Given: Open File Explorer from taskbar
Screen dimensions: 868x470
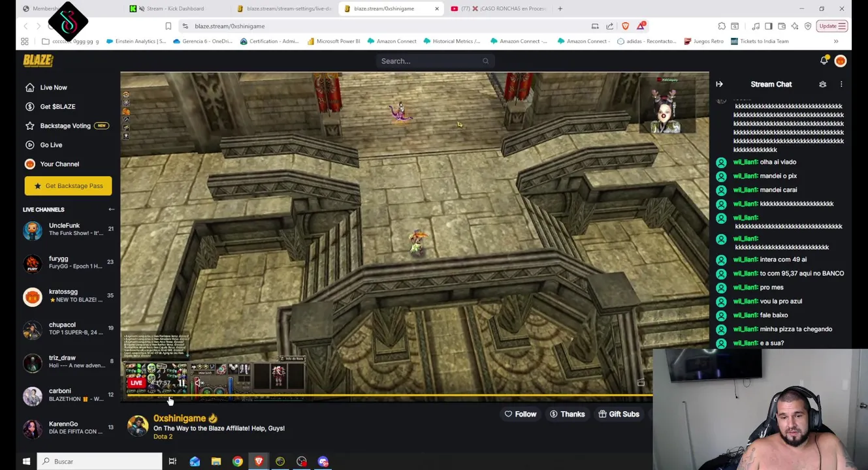Looking at the screenshot, I should pos(216,462).
